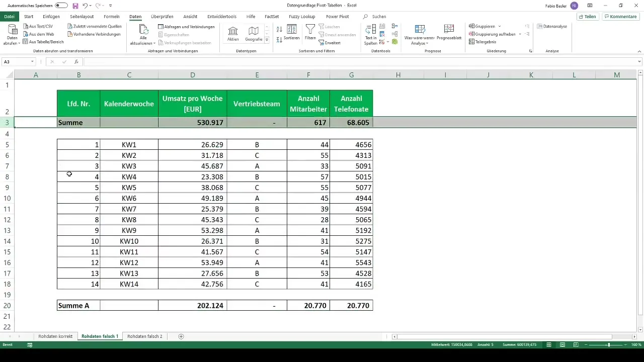
Task: Switch to the Power Pivot tab
Action: [x=337, y=17]
